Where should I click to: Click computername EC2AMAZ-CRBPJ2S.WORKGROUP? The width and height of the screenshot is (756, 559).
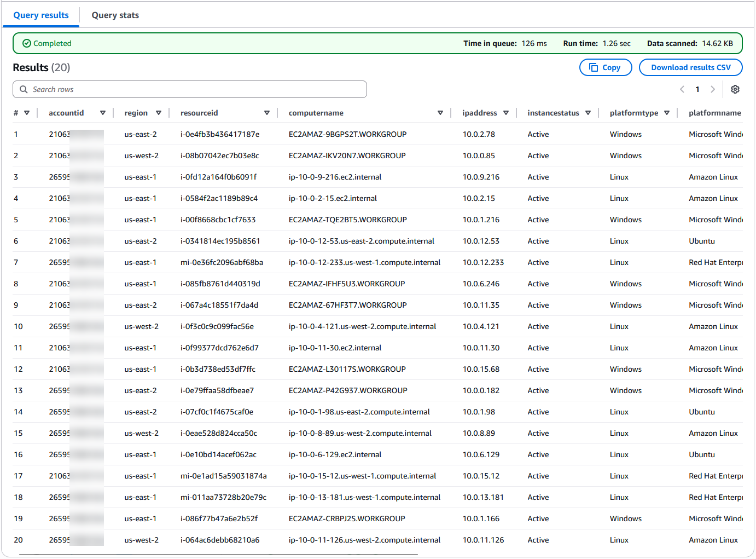347,518
